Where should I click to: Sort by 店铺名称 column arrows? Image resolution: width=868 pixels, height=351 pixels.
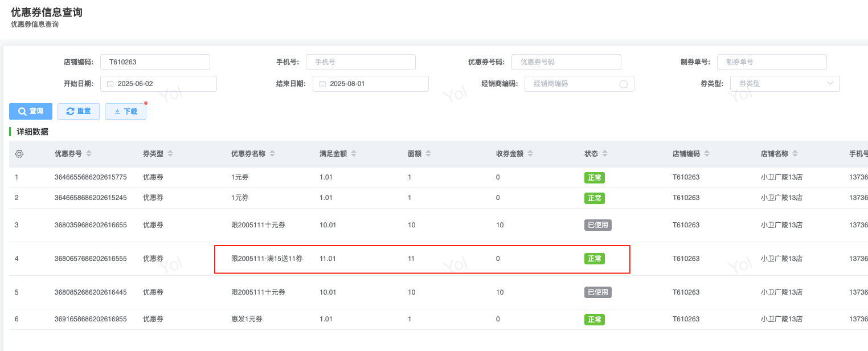(795, 154)
